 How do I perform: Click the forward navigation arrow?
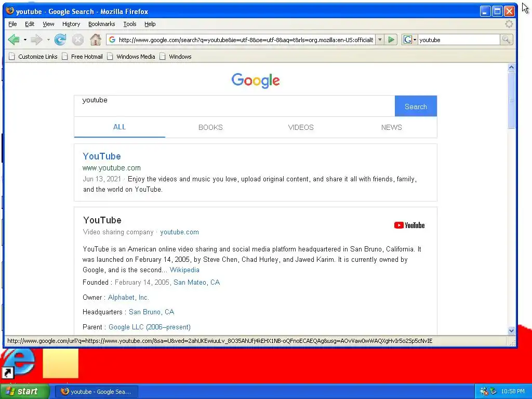pos(36,39)
